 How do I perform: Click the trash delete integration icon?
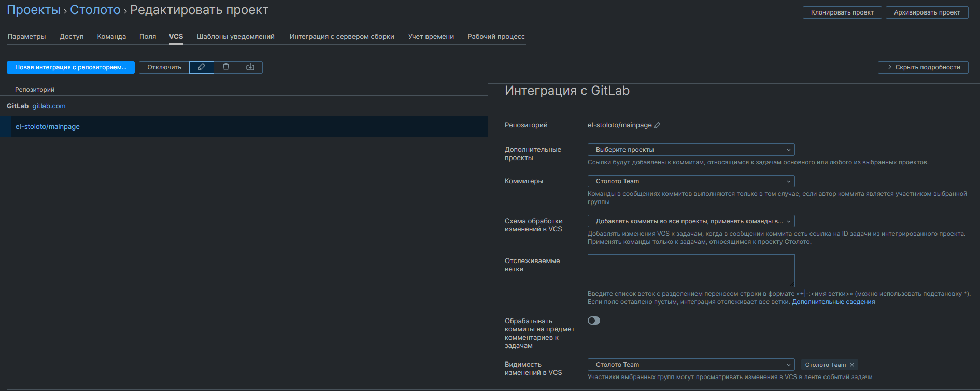226,67
